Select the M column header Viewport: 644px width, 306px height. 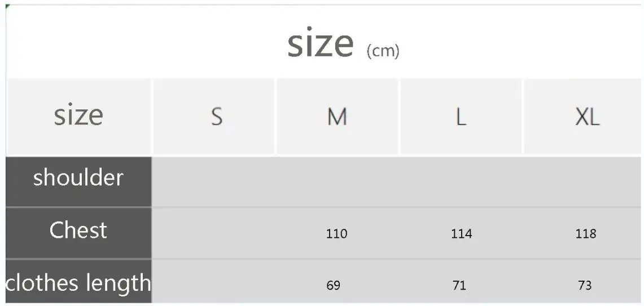pyautogui.click(x=337, y=117)
